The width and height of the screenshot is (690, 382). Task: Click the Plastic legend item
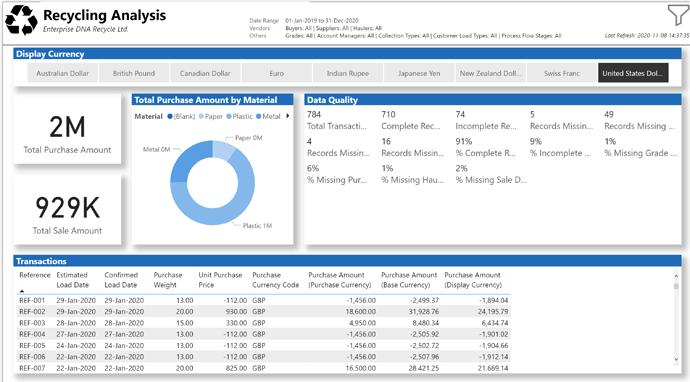pyautogui.click(x=239, y=117)
